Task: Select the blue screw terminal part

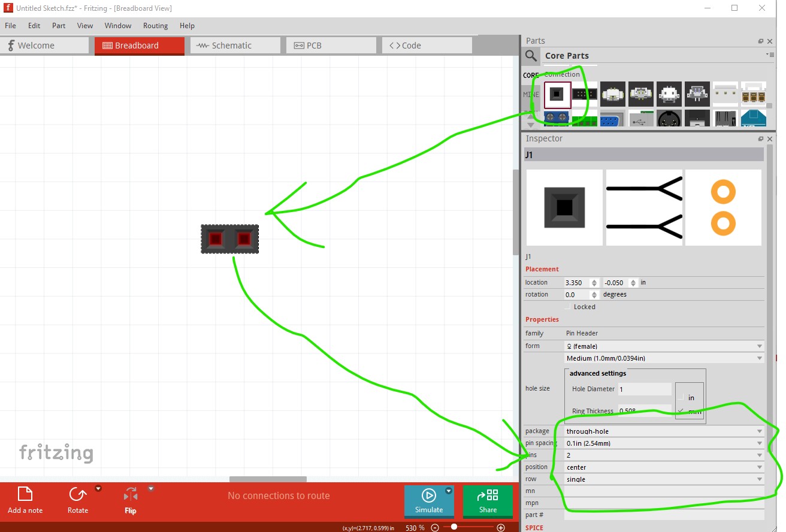Action: [x=557, y=118]
